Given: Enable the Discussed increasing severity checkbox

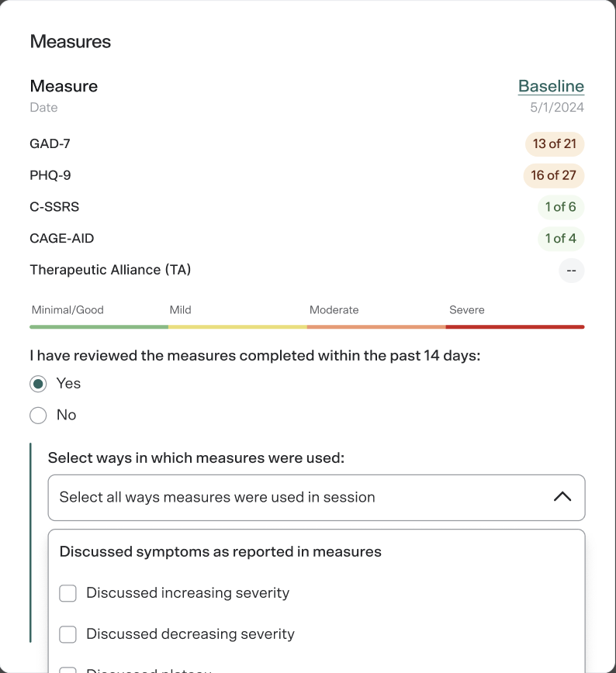Looking at the screenshot, I should [67, 592].
